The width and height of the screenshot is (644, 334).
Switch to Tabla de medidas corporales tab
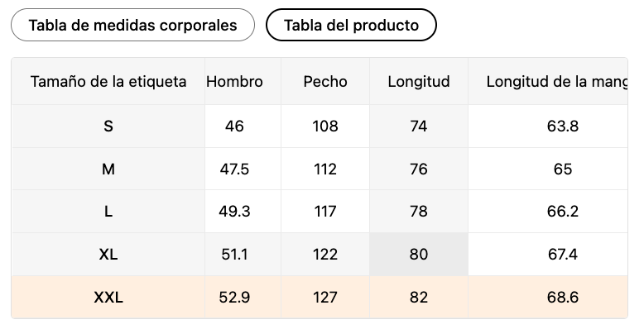pyautogui.click(x=133, y=25)
